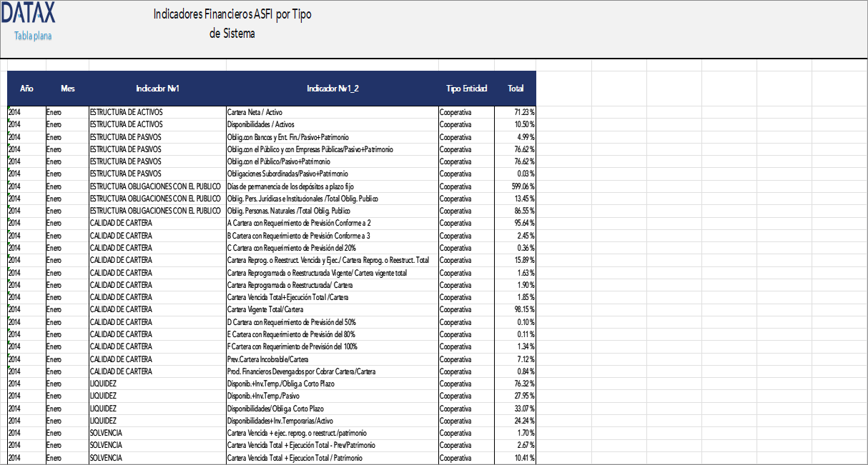Select the 599.06% dias de permanencia value
This screenshot has height=465, width=868.
coord(521,186)
